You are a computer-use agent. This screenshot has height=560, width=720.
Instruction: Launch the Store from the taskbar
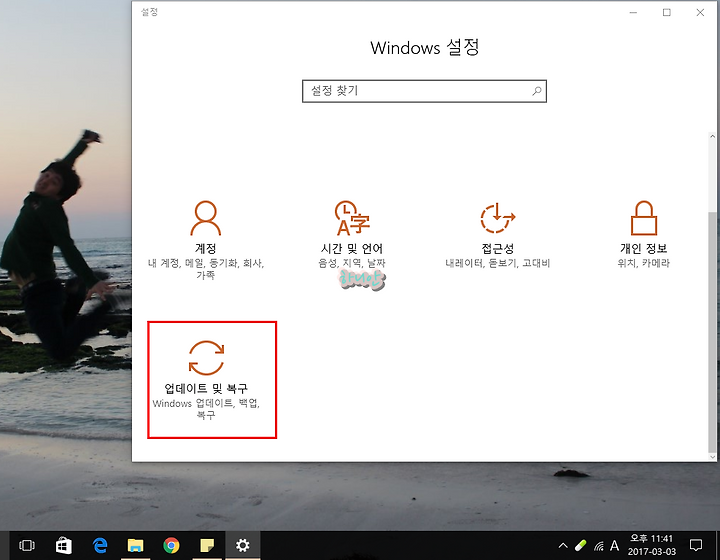pos(63,545)
